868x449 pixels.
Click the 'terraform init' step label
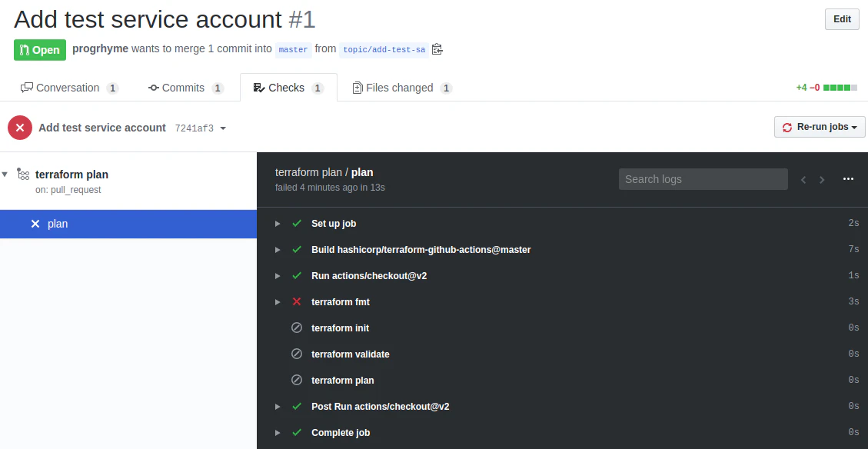(341, 328)
